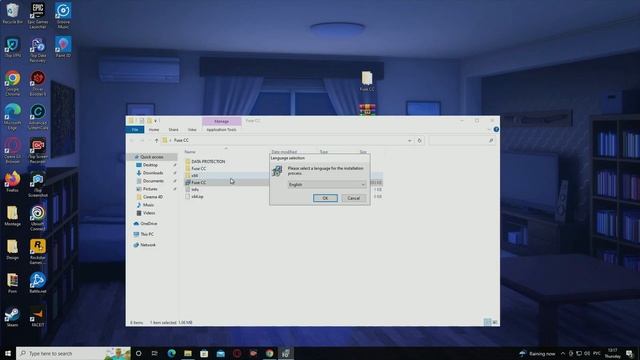Open the View ribbon tab
This screenshot has height=360, width=640.
(192, 129)
